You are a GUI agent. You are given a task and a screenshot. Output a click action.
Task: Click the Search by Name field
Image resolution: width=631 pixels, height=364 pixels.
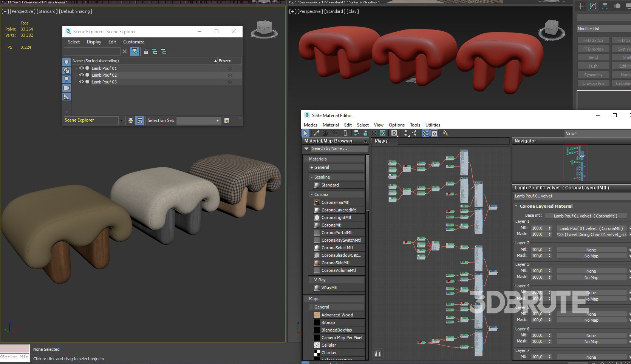click(x=339, y=149)
